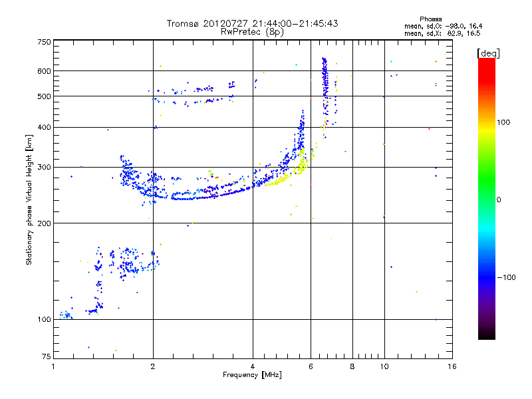The width and height of the screenshot is (532, 399).
Task: Click the y-axis tick label '300'
Action: [x=44, y=167]
